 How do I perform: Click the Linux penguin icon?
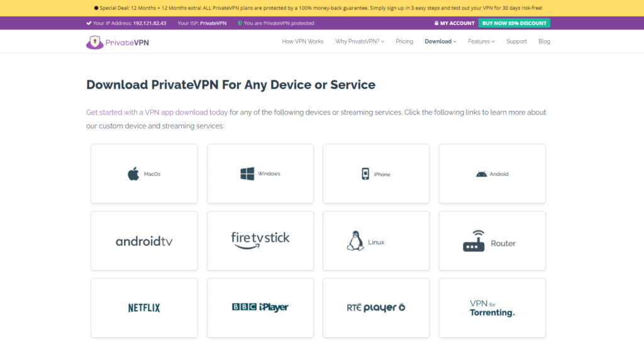[355, 241]
